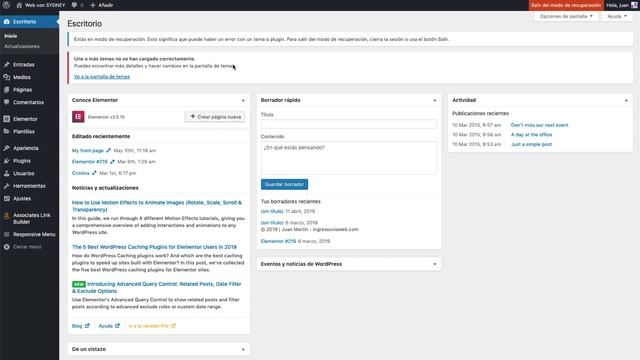Click the user avatar beside Hola, Juan
The height and width of the screenshot is (360, 640).
tap(634, 5)
